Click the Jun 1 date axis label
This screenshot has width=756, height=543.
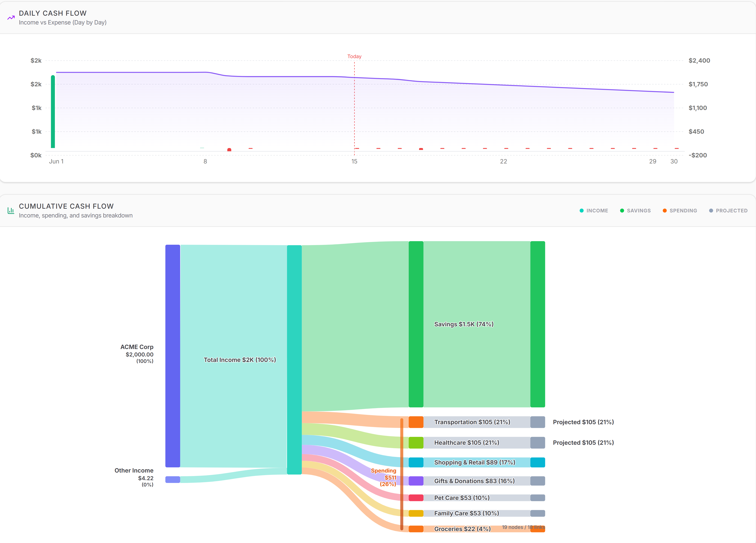click(x=56, y=161)
